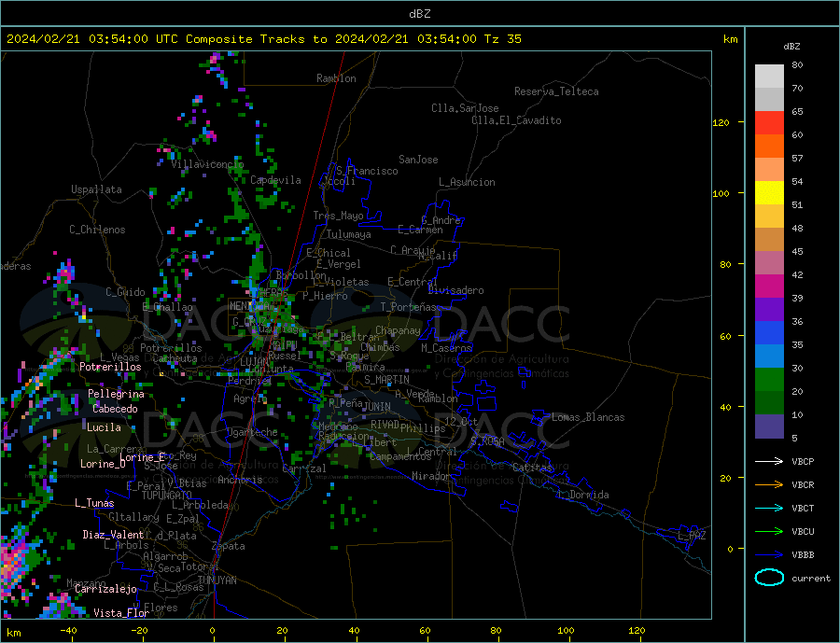Click the green VBCU arrow in the legend
This screenshot has width=840, height=643.
pyautogui.click(x=769, y=532)
